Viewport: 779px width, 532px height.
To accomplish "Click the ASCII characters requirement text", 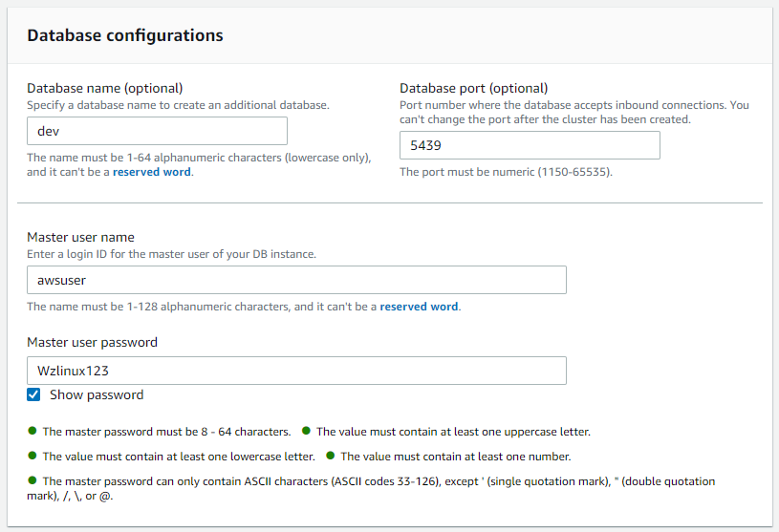I will tap(371, 488).
